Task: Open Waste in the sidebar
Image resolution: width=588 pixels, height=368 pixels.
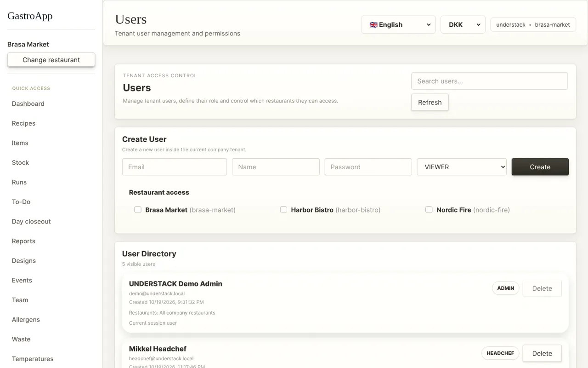Action: tap(21, 339)
